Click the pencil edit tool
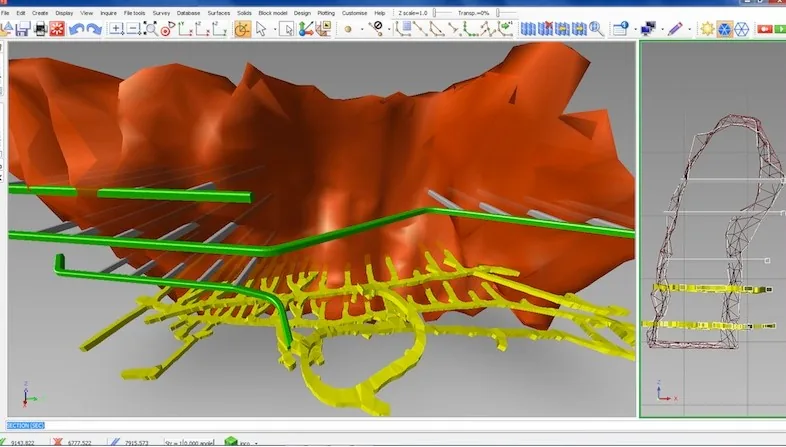Screen dimensions: 786x447 (x=675, y=29)
